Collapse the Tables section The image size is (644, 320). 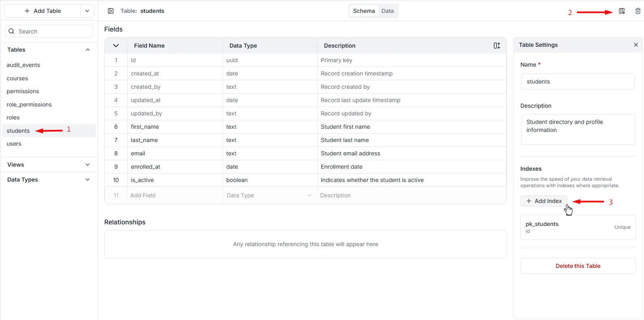click(88, 50)
